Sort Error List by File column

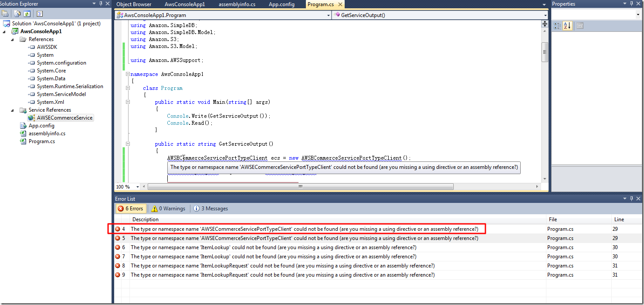(x=579, y=219)
